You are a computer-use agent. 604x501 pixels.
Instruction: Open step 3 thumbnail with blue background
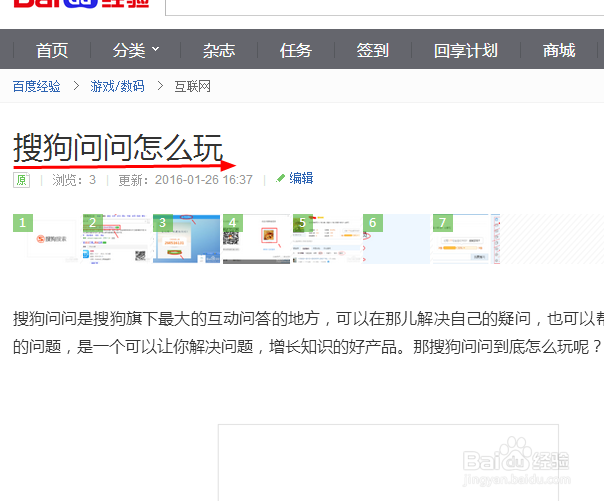pos(187,239)
